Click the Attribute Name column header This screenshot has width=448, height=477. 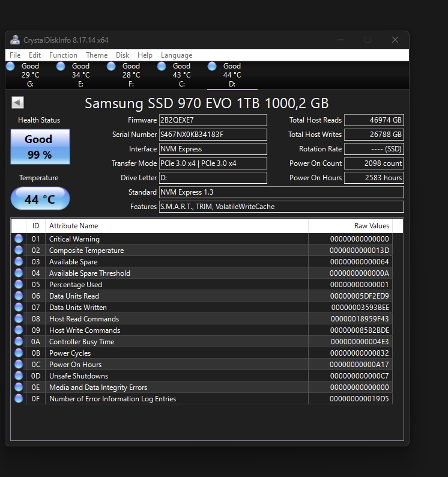[177, 226]
